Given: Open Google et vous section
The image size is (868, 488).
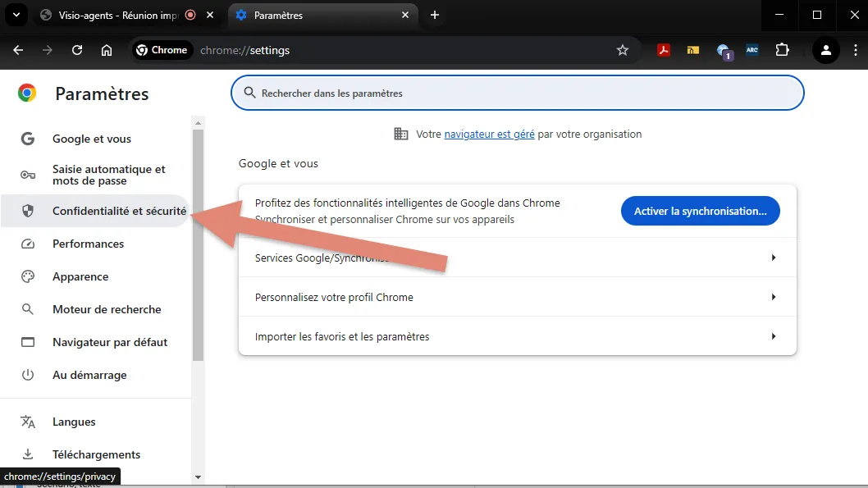Looking at the screenshot, I should tap(95, 139).
